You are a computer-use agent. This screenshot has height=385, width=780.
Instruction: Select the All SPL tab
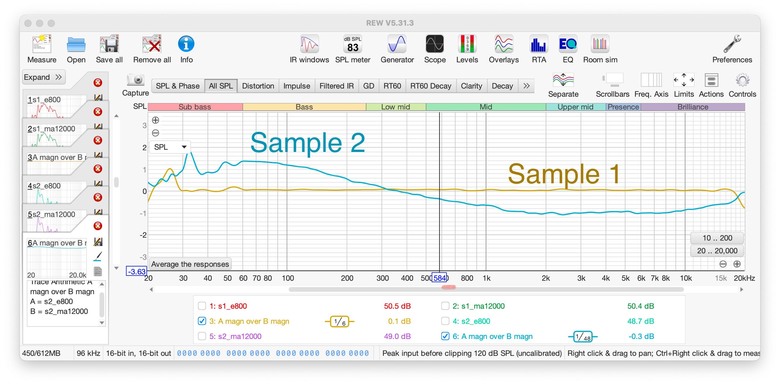[x=220, y=86]
